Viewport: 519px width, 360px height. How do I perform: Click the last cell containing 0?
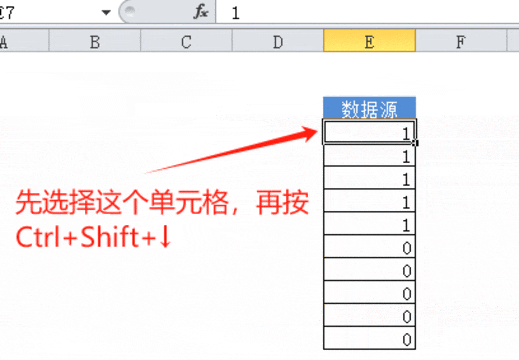369,338
